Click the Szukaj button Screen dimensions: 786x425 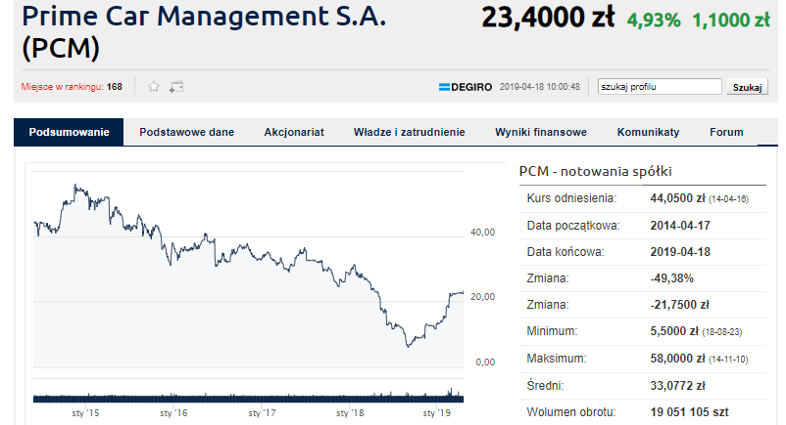click(747, 87)
